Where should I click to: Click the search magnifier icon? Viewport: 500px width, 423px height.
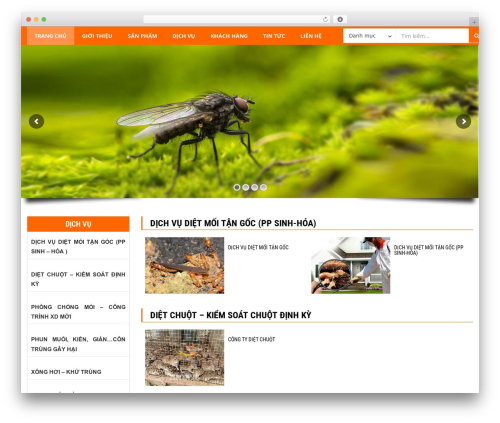pyautogui.click(x=476, y=36)
